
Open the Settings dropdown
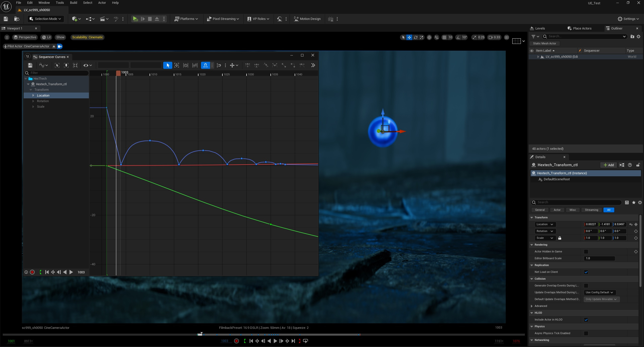(628, 19)
